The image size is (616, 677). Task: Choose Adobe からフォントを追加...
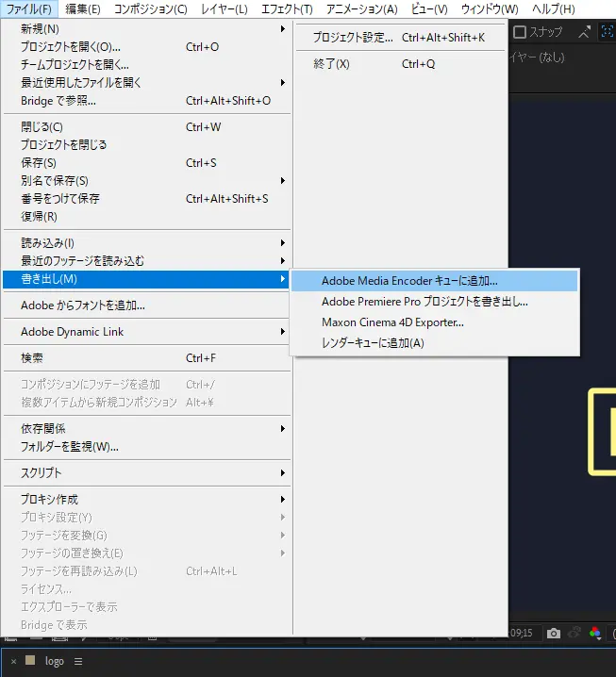point(147,305)
